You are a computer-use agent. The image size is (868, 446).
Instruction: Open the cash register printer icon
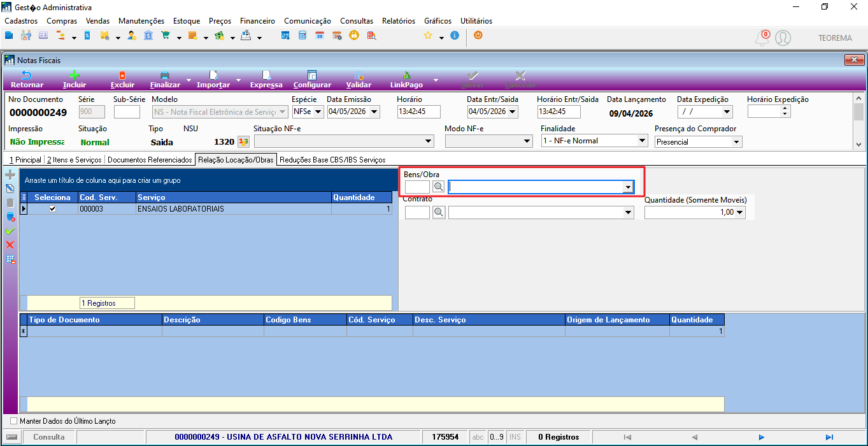click(x=246, y=36)
